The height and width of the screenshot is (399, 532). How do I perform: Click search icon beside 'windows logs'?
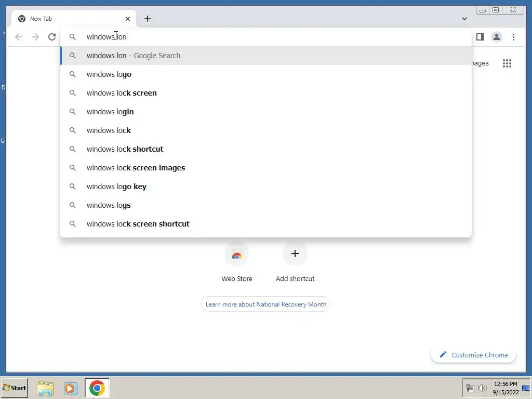click(x=73, y=205)
